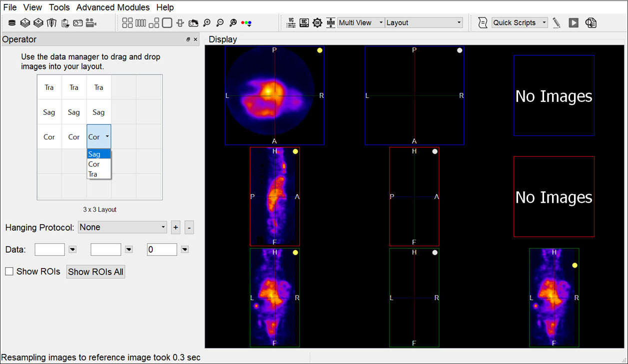Open the Hanging Protocol dropdown

[122, 227]
